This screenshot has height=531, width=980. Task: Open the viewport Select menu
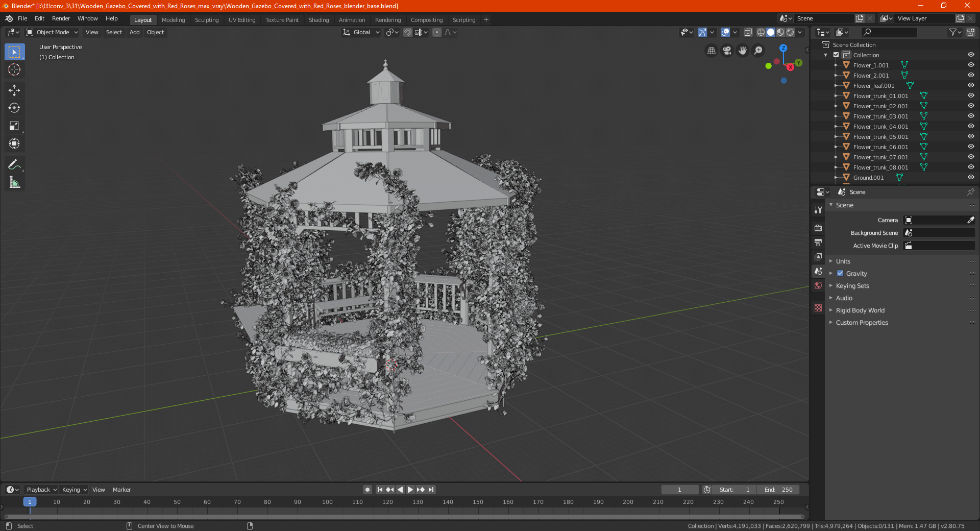(x=114, y=32)
